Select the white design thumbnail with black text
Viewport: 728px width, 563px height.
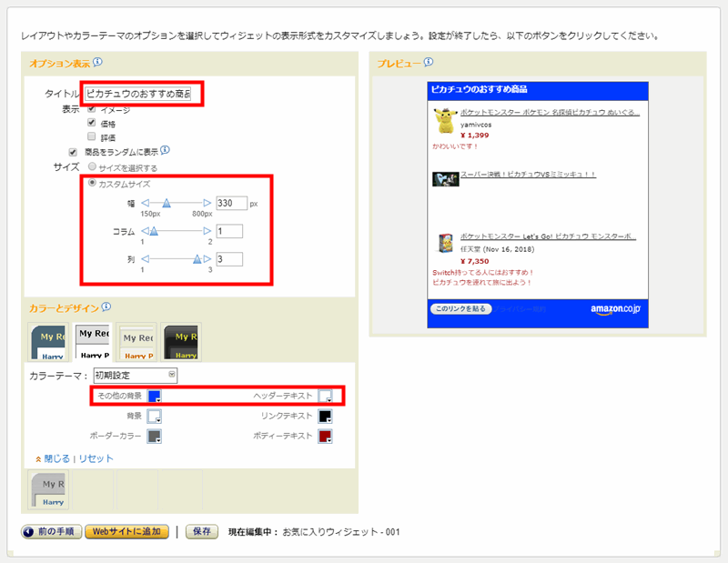94,342
